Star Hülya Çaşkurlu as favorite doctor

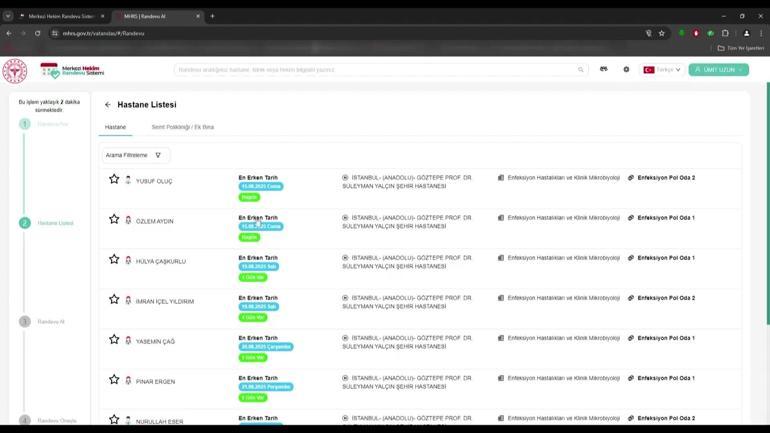114,260
